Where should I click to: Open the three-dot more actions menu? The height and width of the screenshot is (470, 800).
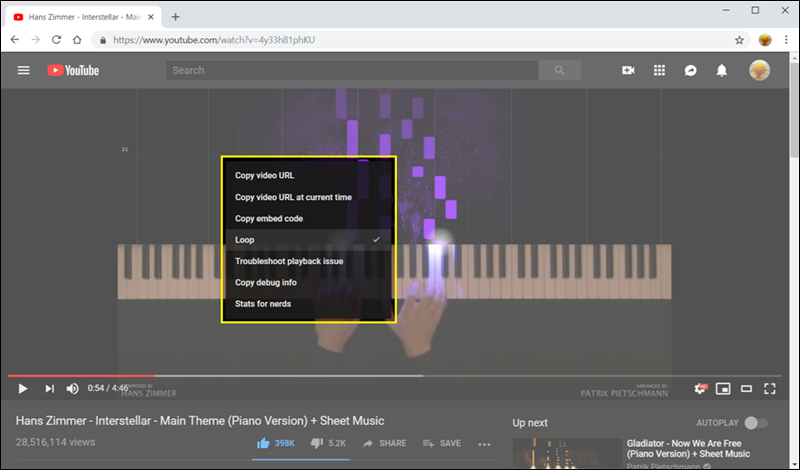[x=484, y=444]
